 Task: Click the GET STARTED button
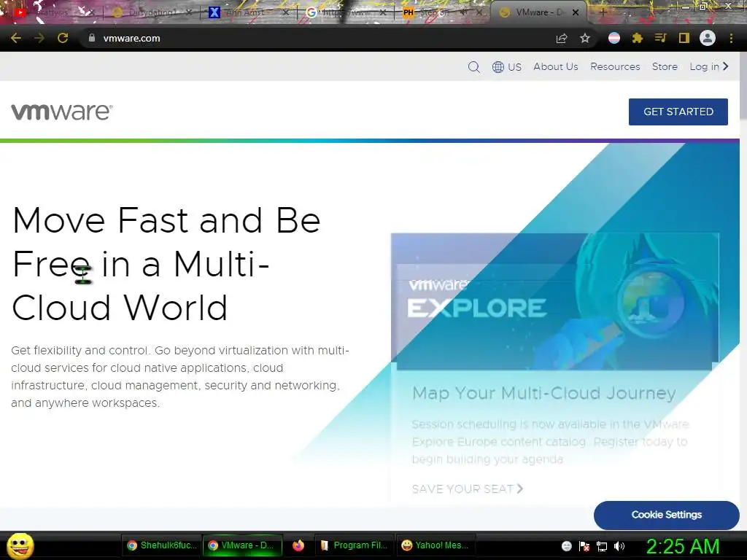click(x=678, y=112)
